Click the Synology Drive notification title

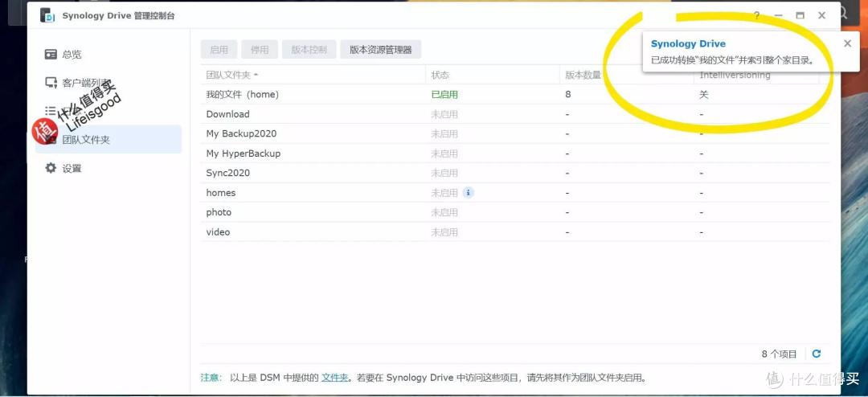tap(688, 43)
